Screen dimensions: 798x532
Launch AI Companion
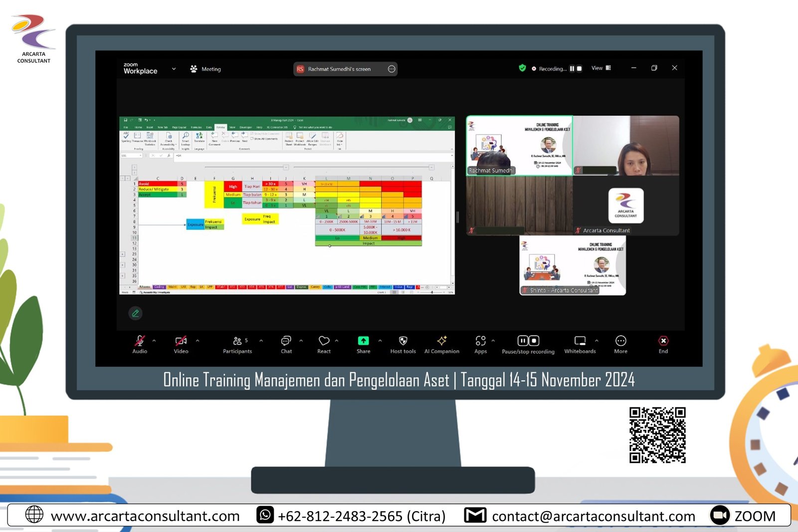441,342
